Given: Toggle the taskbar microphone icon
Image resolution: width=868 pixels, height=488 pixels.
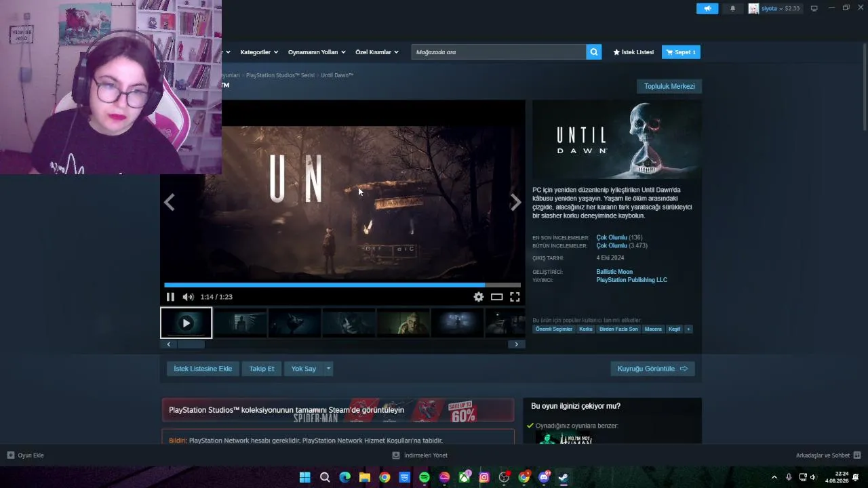Looking at the screenshot, I should pyautogui.click(x=789, y=477).
